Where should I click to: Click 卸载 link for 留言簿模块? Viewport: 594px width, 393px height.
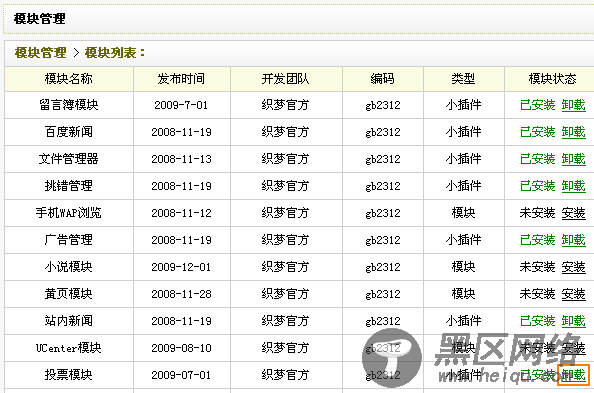tap(573, 105)
